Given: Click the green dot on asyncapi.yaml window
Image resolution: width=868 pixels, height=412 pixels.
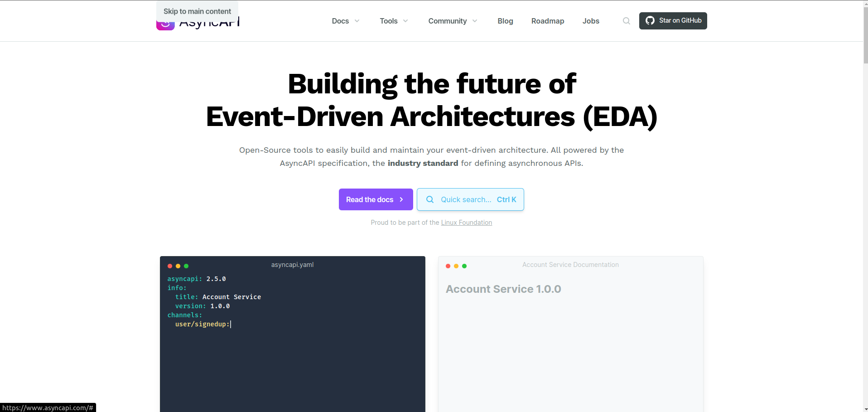Looking at the screenshot, I should pyautogui.click(x=186, y=266).
